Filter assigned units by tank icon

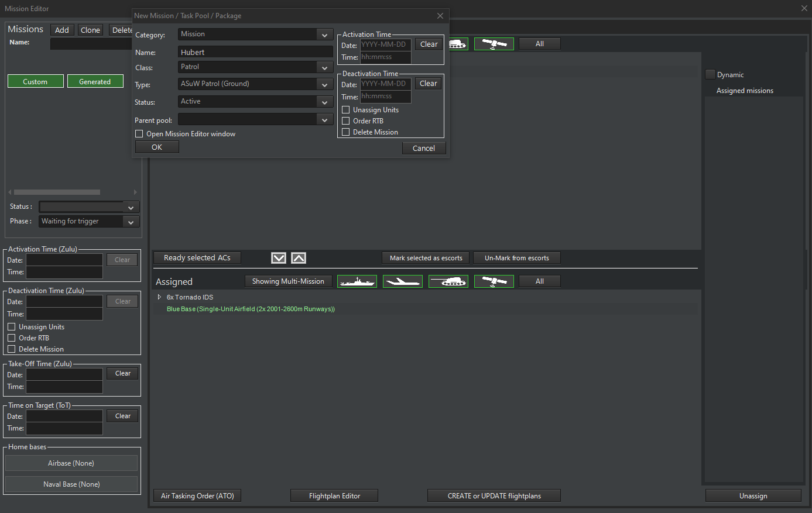click(x=448, y=281)
